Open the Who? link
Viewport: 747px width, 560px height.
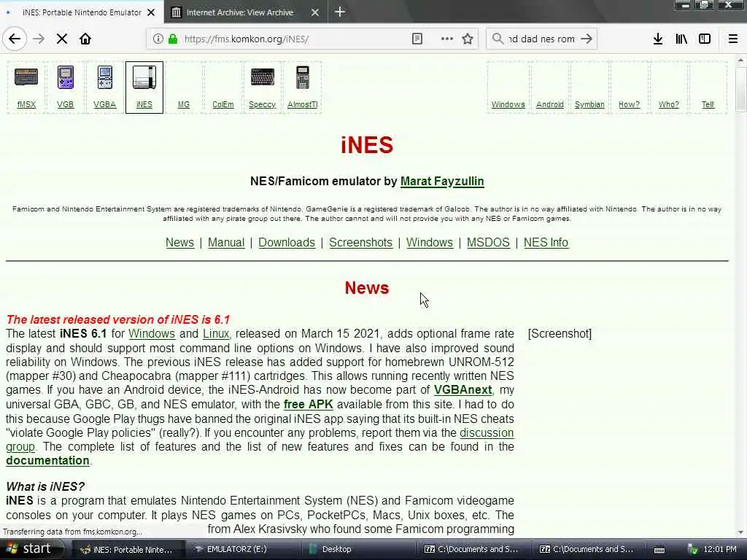click(x=668, y=104)
